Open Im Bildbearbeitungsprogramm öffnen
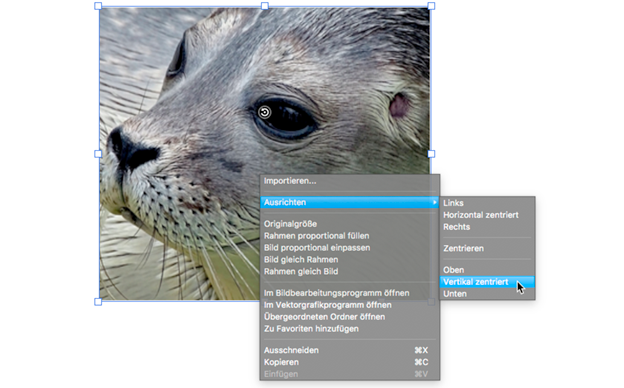This screenshot has height=388, width=624. (350, 293)
